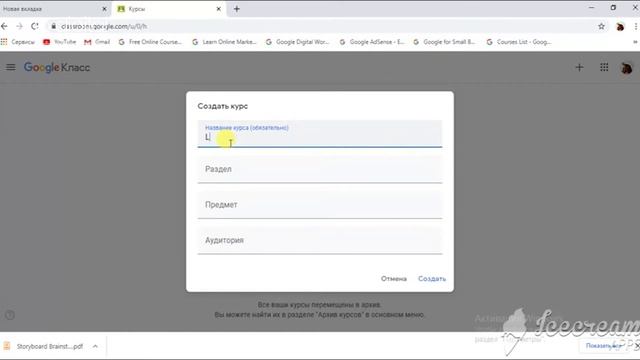Open the Free Online Course bookmark
This screenshot has width=640, height=360.
click(x=150, y=42)
